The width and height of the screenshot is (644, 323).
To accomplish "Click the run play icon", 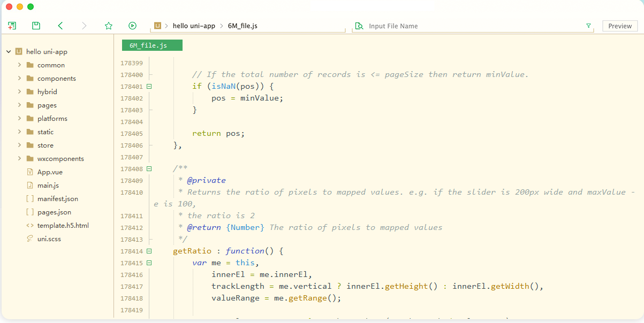I will coord(133,26).
